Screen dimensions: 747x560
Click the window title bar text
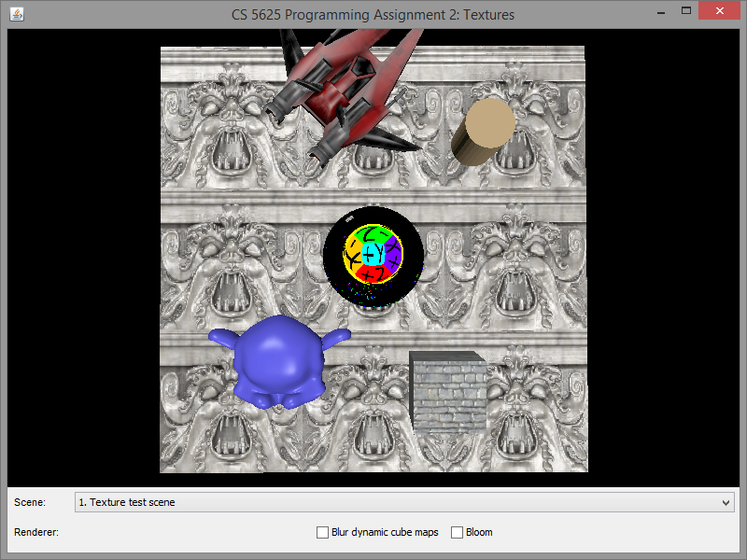click(x=373, y=14)
